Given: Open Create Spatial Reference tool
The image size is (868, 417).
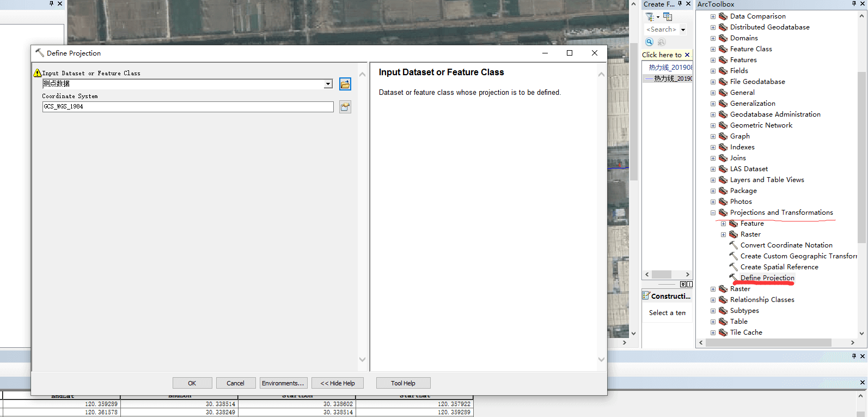Looking at the screenshot, I should click(779, 267).
